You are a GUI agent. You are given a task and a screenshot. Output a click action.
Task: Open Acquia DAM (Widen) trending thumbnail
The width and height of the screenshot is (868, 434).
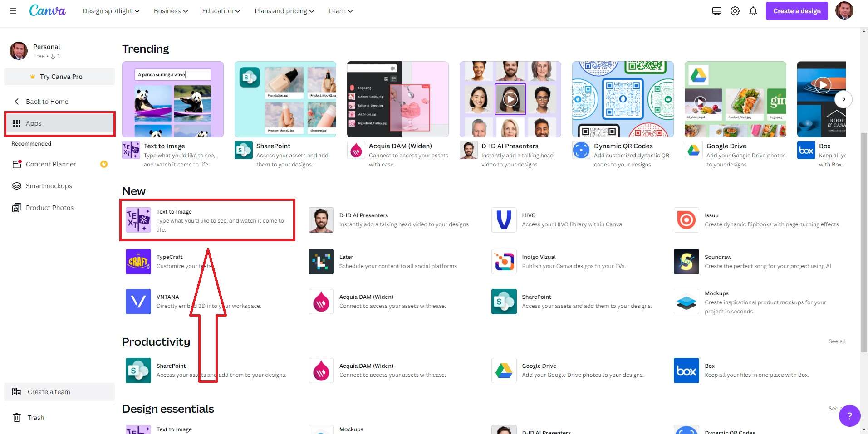click(398, 99)
